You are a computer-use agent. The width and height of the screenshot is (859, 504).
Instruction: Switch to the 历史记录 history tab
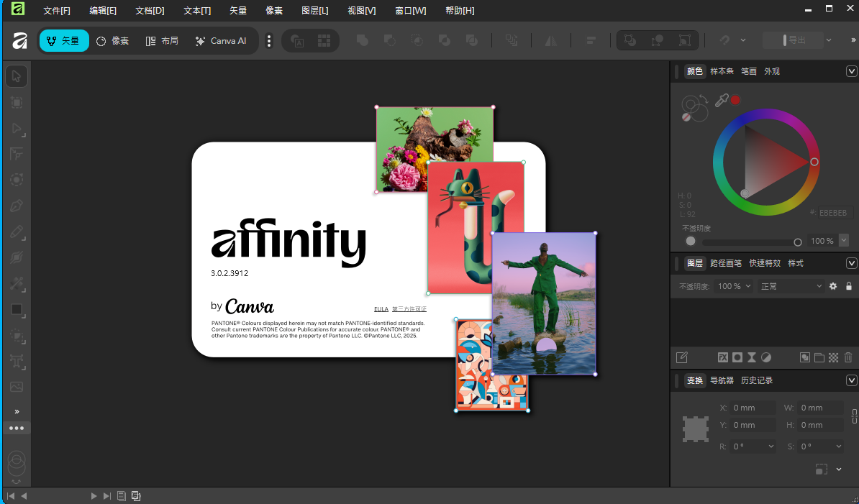[757, 380]
